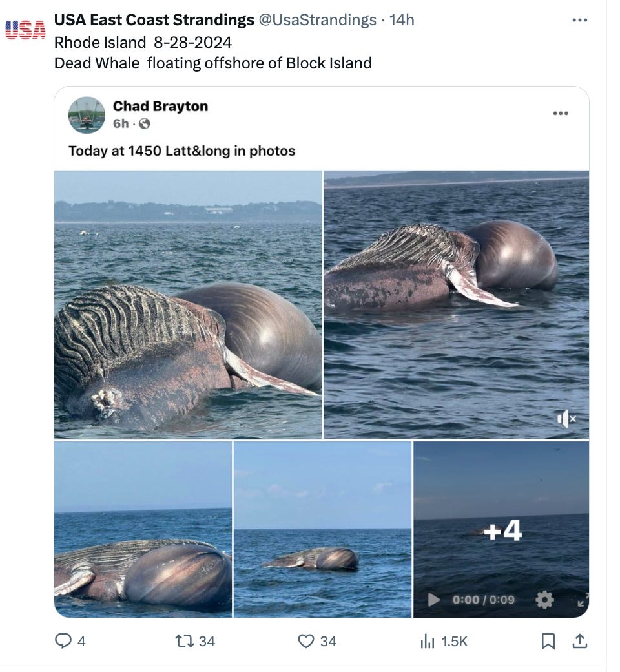Open Chad Brayton's profile picture
This screenshot has height=672, width=620.
click(x=87, y=115)
